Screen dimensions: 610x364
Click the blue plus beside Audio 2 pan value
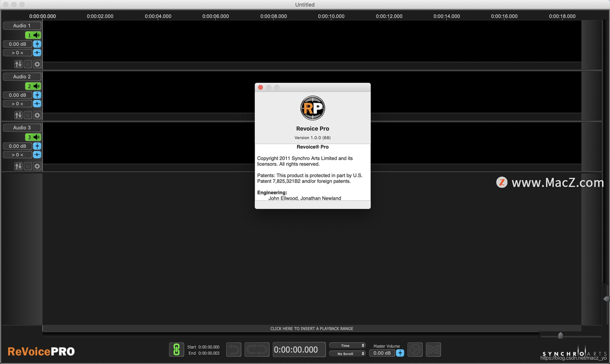pos(37,104)
